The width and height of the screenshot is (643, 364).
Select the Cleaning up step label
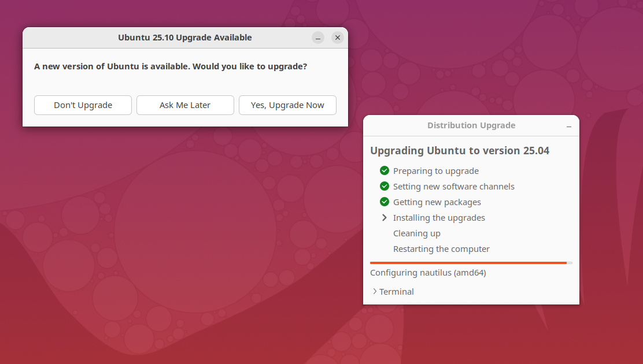tap(416, 233)
